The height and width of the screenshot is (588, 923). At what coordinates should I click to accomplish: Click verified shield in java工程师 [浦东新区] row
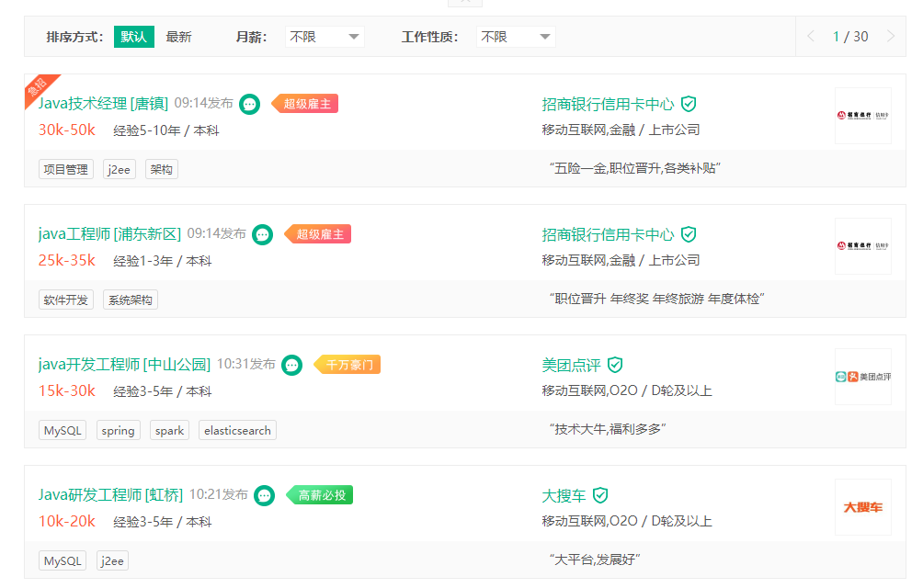click(689, 234)
